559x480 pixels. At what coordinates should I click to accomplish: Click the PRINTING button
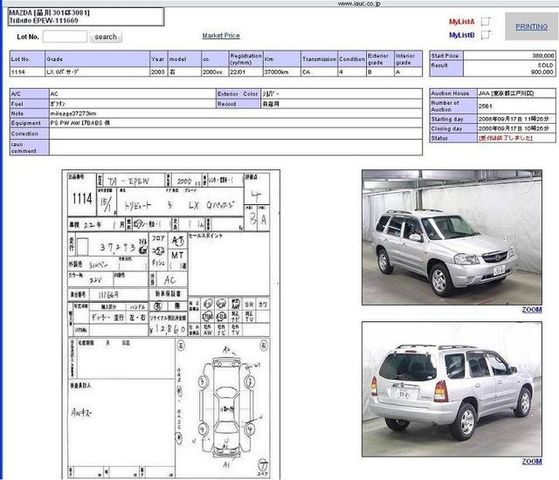click(x=532, y=27)
